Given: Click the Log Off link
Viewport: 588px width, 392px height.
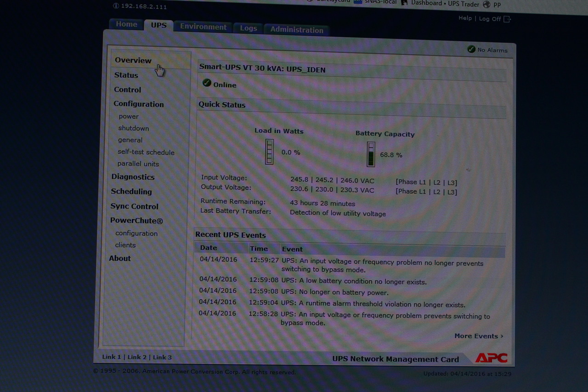Looking at the screenshot, I should [x=490, y=19].
